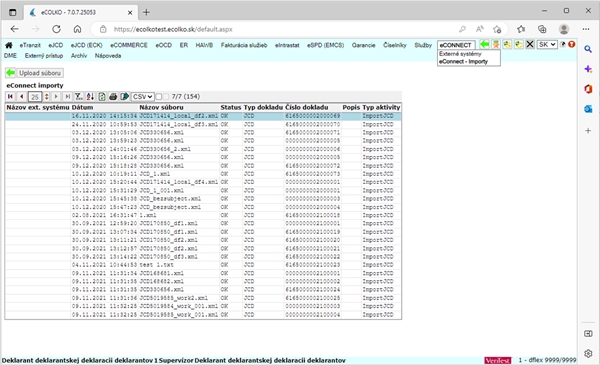
Task: Export the grid using the export icon
Action: pyautogui.click(x=124, y=96)
